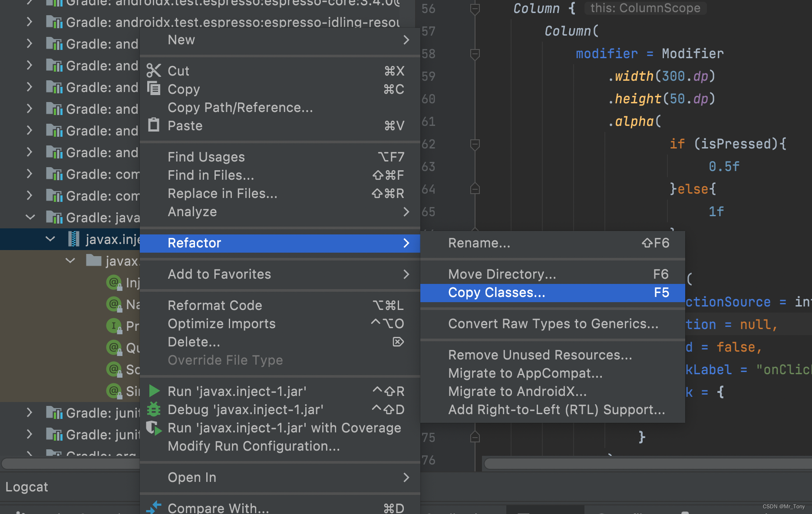Open the Logcat tool window tab
This screenshot has height=514, width=812.
coord(27,487)
